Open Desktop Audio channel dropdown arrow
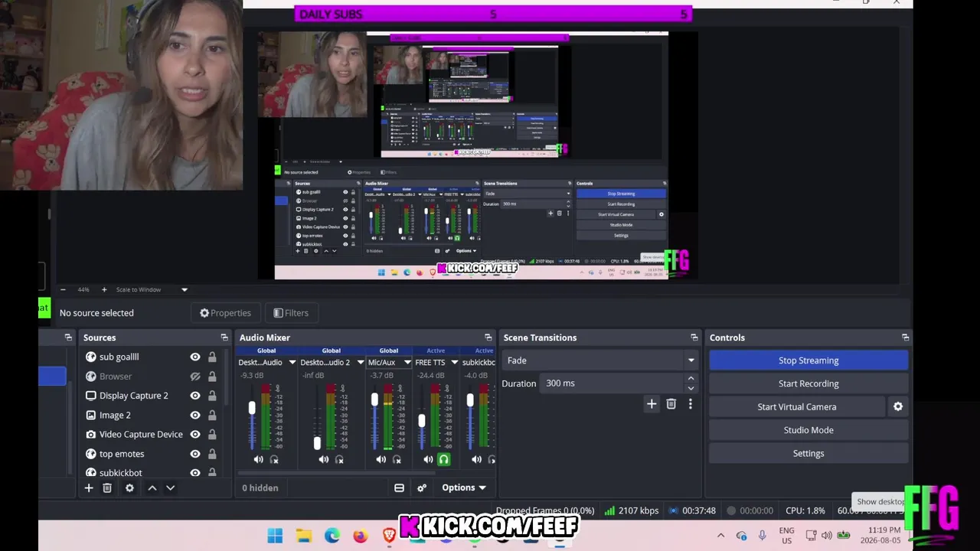Image resolution: width=980 pixels, height=551 pixels. 292,363
